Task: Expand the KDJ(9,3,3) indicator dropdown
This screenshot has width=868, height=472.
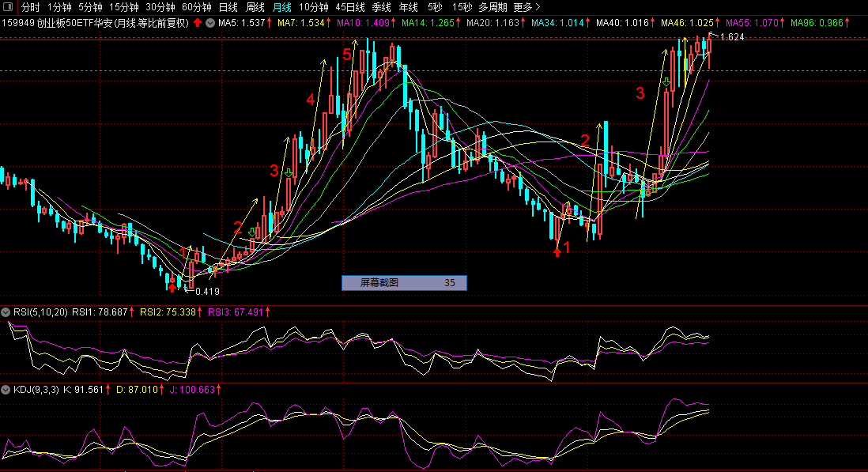Action: pyautogui.click(x=6, y=390)
